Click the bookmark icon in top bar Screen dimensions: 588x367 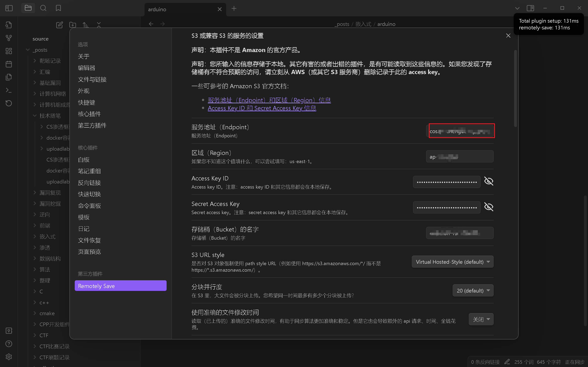(x=58, y=8)
